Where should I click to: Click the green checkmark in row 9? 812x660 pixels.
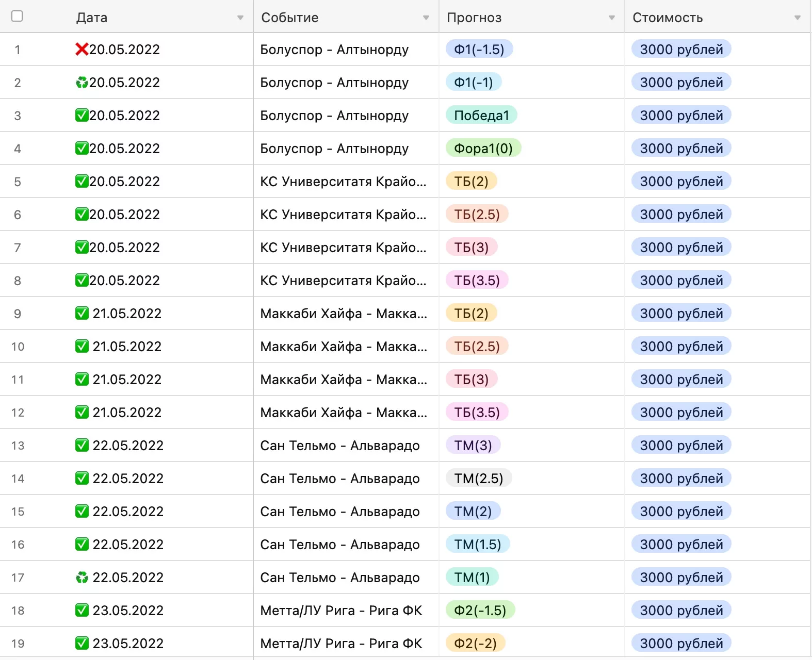pos(82,313)
